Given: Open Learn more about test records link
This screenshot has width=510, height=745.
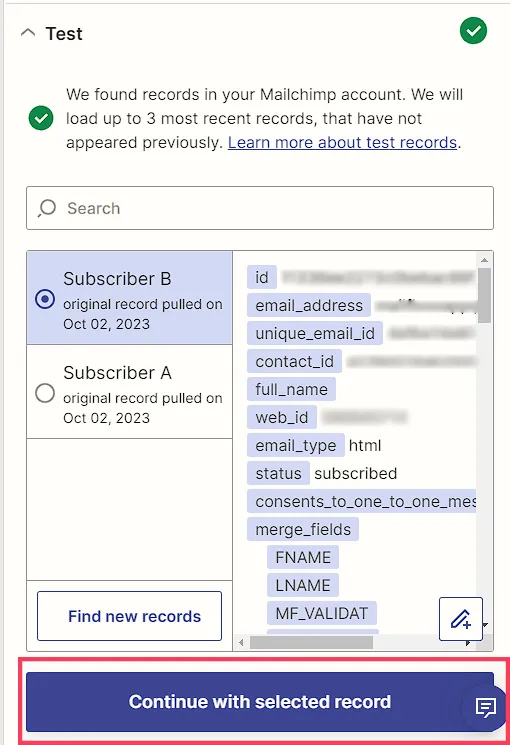Looking at the screenshot, I should 342,143.
